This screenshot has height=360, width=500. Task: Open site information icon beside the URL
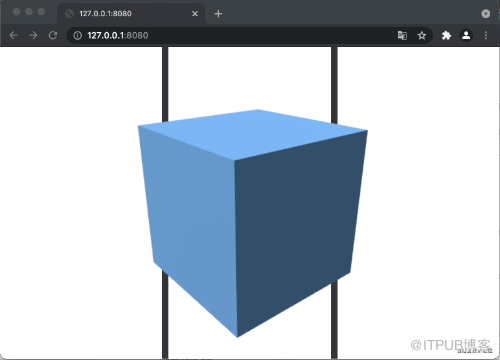[77, 35]
